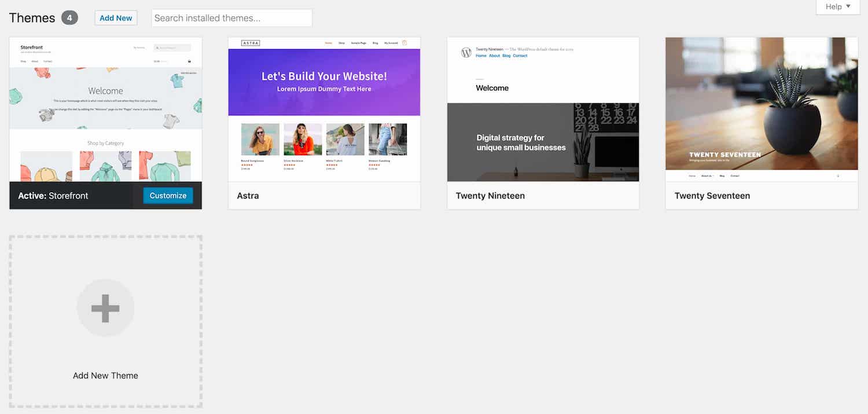
Task: Click the Contact link in Twenty Nineteen preview
Action: 520,56
